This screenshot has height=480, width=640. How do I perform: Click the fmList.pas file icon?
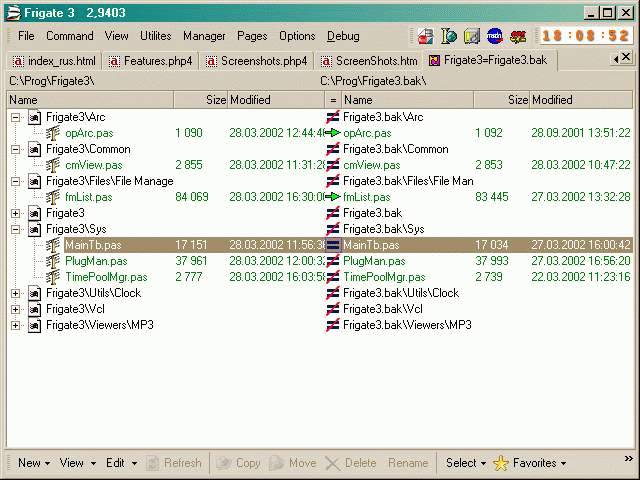(x=53, y=197)
